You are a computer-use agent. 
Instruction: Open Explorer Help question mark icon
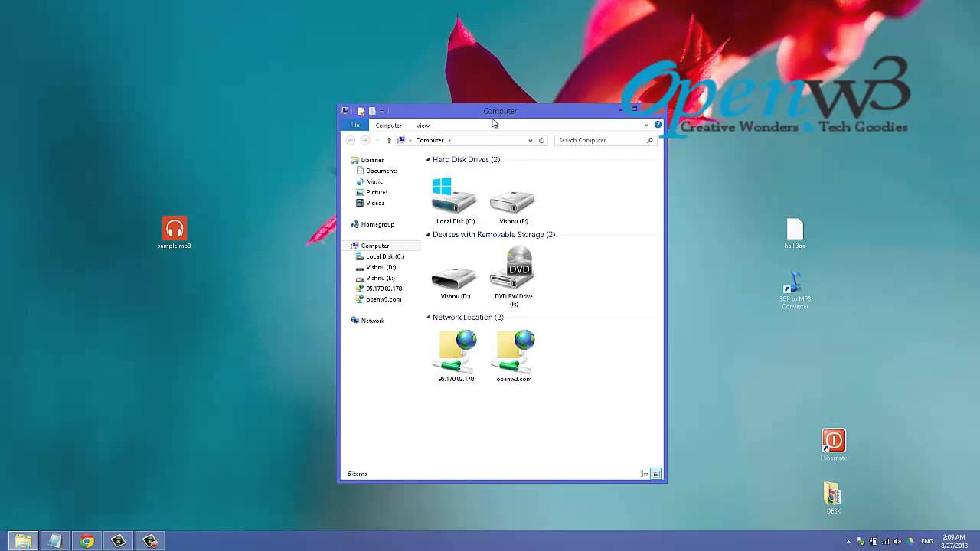pos(658,125)
